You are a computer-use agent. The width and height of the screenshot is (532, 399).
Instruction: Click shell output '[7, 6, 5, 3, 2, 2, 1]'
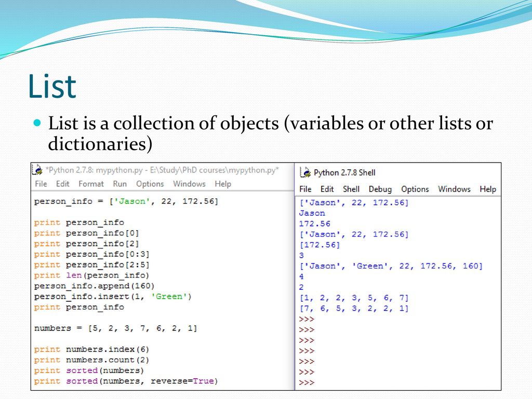(x=354, y=309)
